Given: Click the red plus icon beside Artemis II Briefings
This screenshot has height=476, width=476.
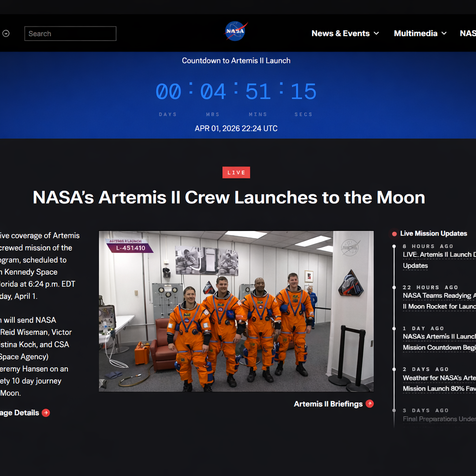Looking at the screenshot, I should (370, 403).
